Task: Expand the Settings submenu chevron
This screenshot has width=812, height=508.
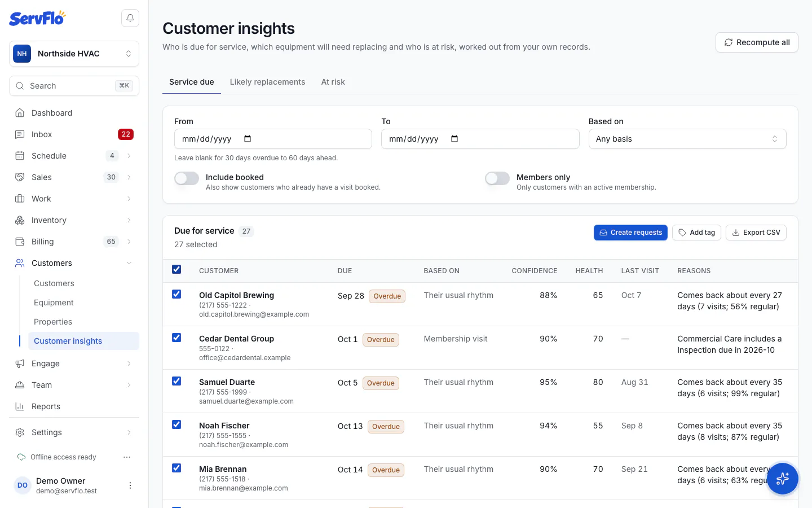Action: point(129,432)
